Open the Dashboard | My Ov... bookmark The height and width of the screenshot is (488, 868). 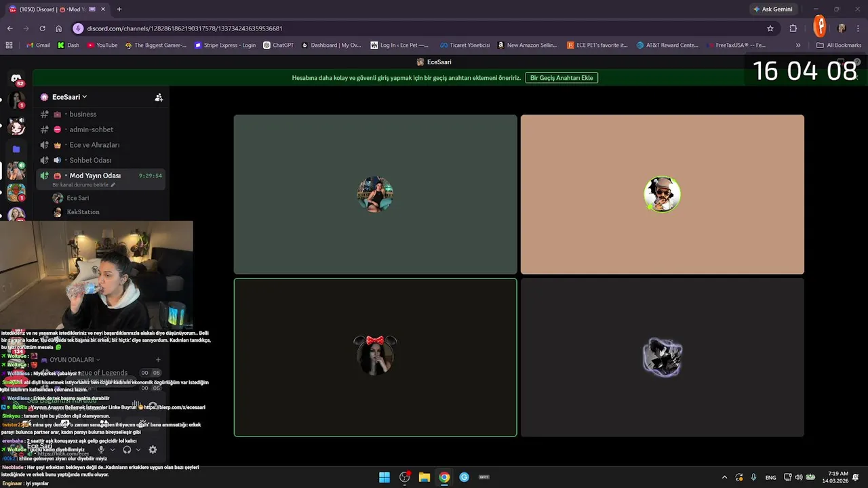331,45
